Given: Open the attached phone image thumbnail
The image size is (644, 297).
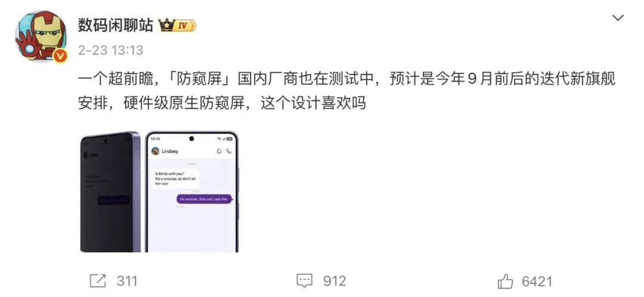Looking at the screenshot, I should point(159,191).
